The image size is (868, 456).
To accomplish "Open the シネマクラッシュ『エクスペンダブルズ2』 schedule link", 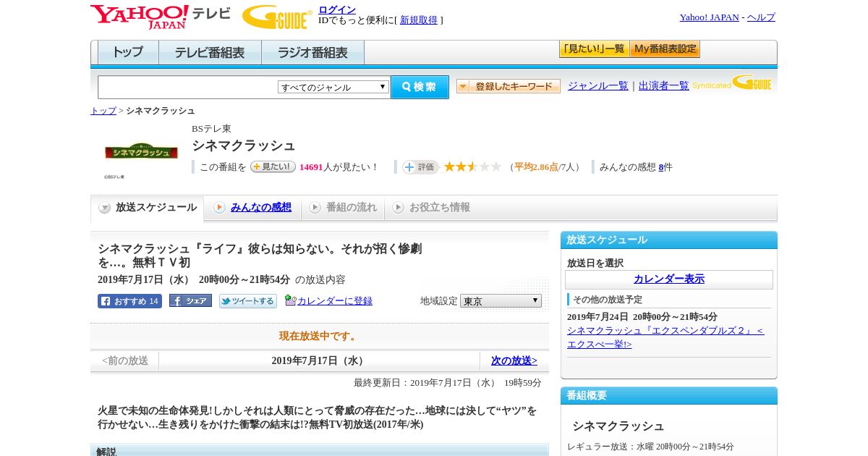I will coord(665,337).
